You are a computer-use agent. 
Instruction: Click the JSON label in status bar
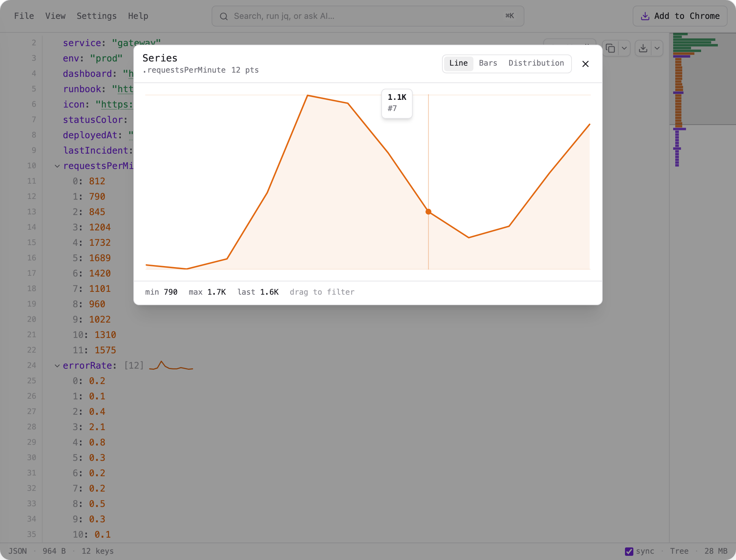(17, 551)
